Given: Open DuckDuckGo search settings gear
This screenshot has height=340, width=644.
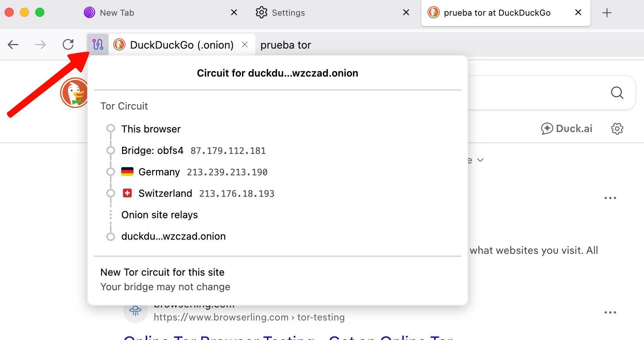Looking at the screenshot, I should [x=617, y=129].
